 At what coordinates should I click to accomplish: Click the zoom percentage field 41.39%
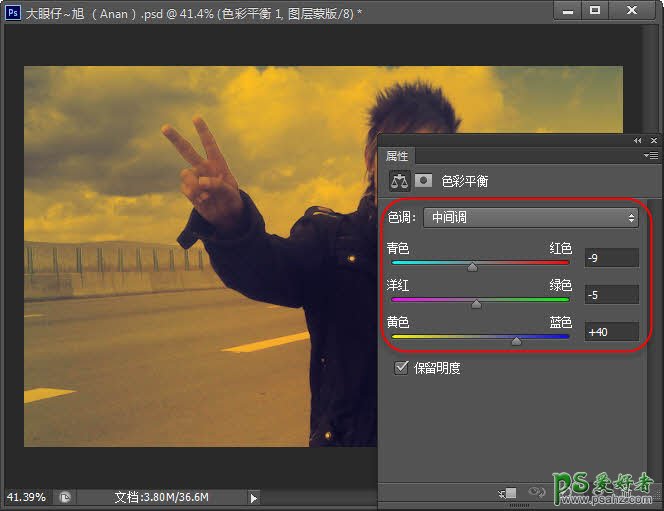click(x=26, y=497)
